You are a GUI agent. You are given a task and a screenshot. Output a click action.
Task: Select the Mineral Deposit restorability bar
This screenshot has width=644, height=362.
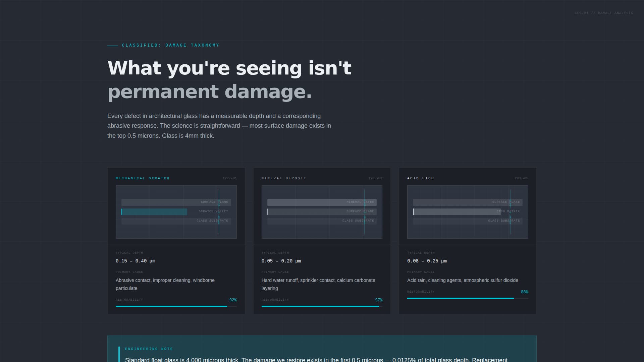coord(322,306)
